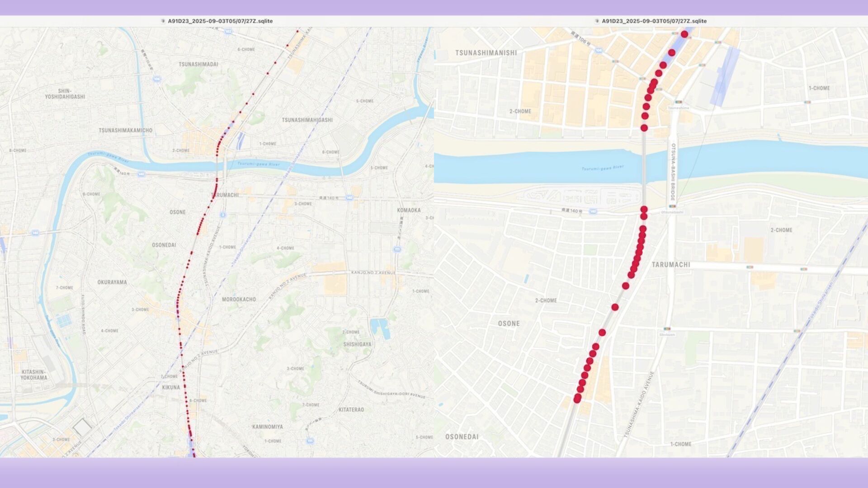Click OSONEDAI label in the left map
868x488 pixels.
point(164,245)
